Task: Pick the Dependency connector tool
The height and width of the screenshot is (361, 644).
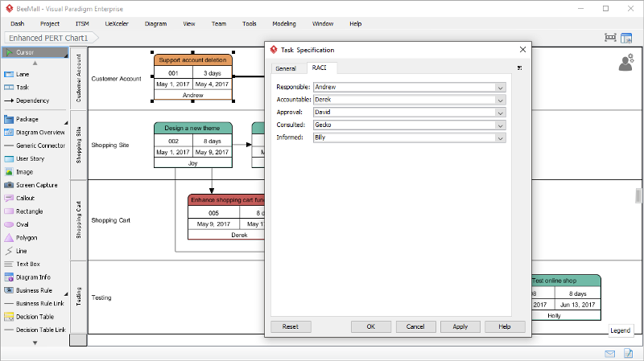Action: pos(32,101)
